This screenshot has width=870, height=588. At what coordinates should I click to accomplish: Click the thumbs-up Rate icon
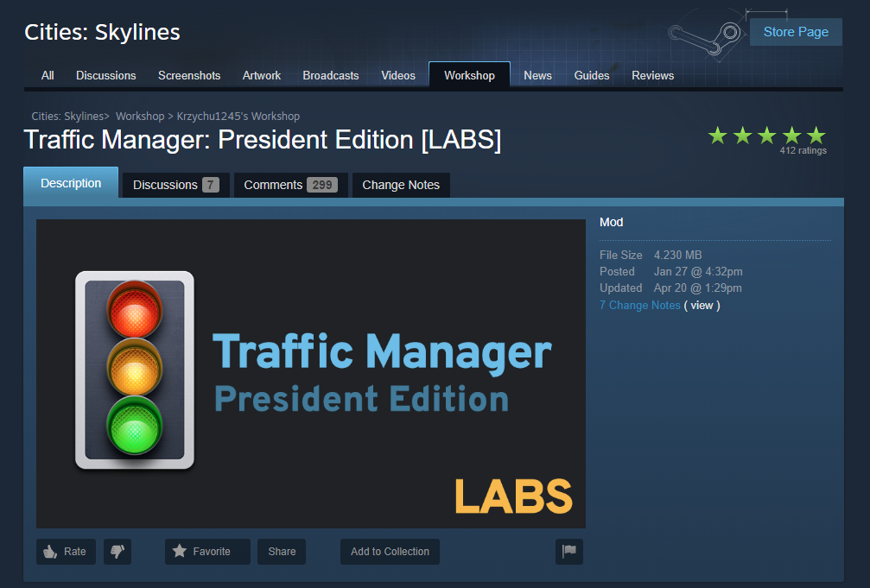coord(50,552)
